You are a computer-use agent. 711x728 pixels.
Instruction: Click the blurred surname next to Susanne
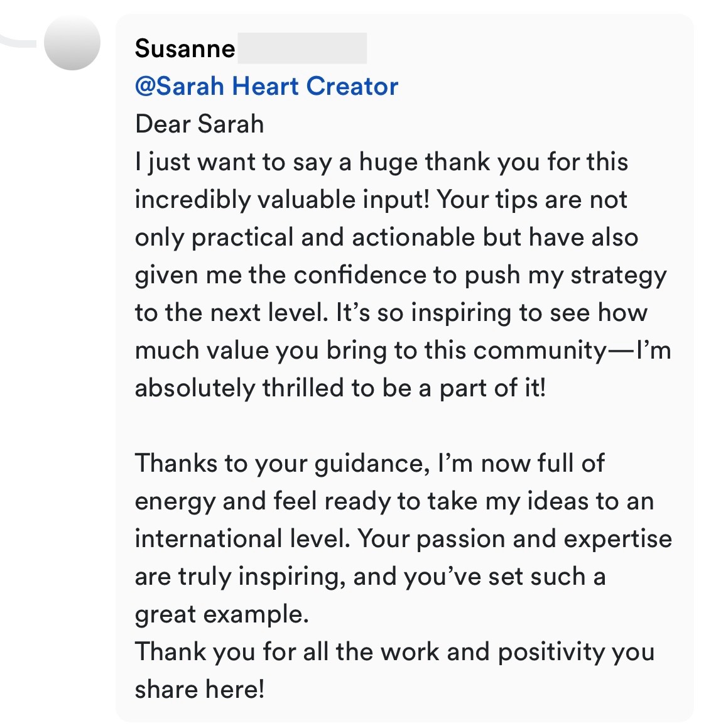coord(302,48)
